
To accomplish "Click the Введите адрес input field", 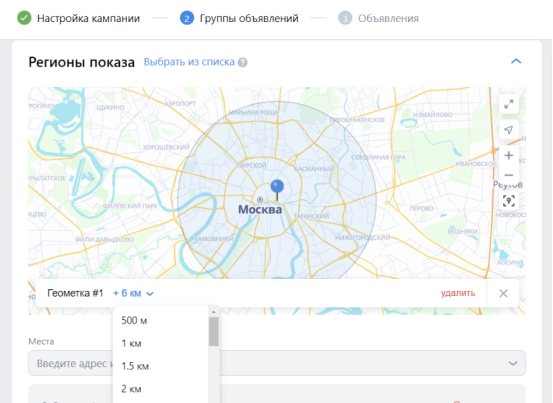I will (277, 363).
